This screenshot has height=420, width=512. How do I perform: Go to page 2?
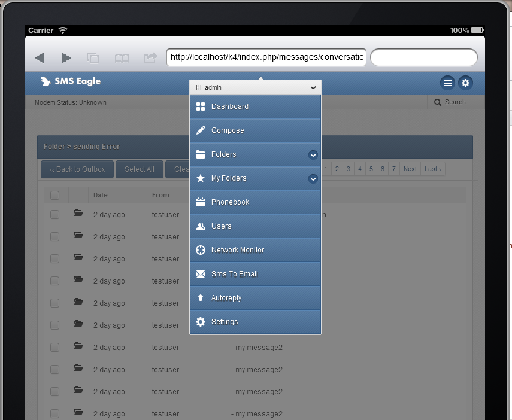tap(337, 169)
